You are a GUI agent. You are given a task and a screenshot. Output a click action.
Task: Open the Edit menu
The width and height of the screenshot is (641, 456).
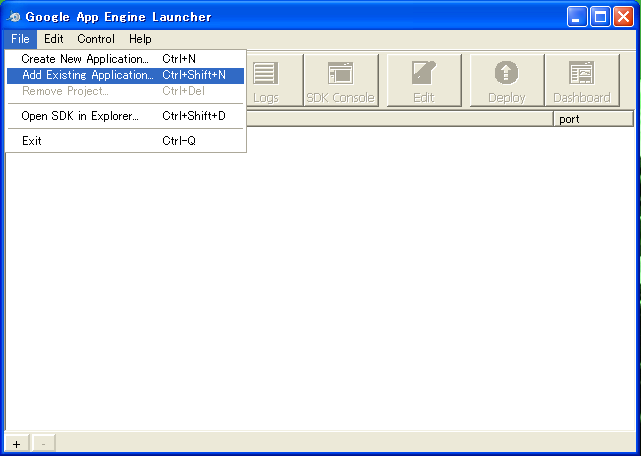[x=54, y=39]
